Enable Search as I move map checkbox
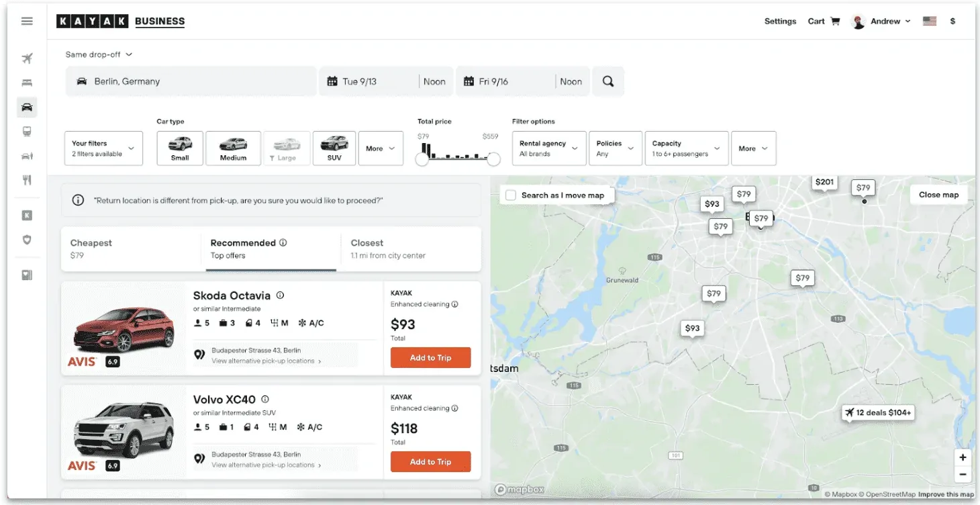 coord(511,195)
